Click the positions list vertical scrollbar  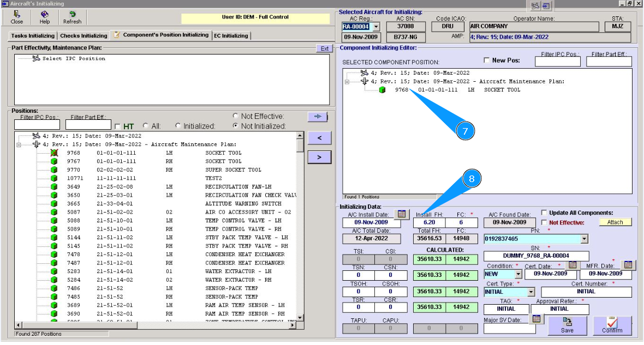point(300,229)
